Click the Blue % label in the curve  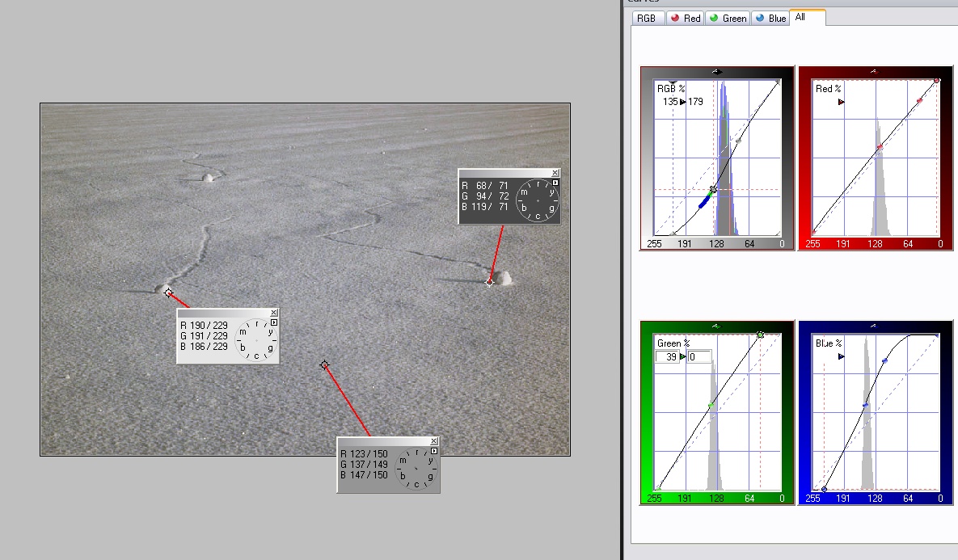[829, 343]
